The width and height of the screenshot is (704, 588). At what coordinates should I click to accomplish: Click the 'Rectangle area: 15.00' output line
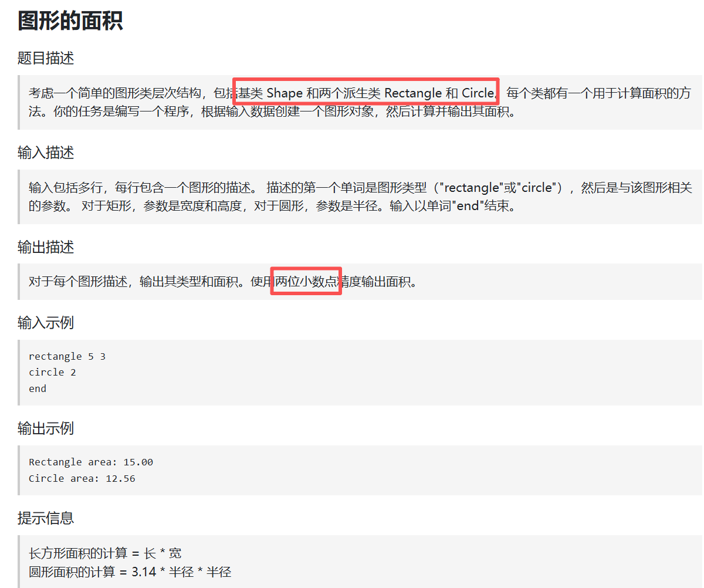pos(91,462)
